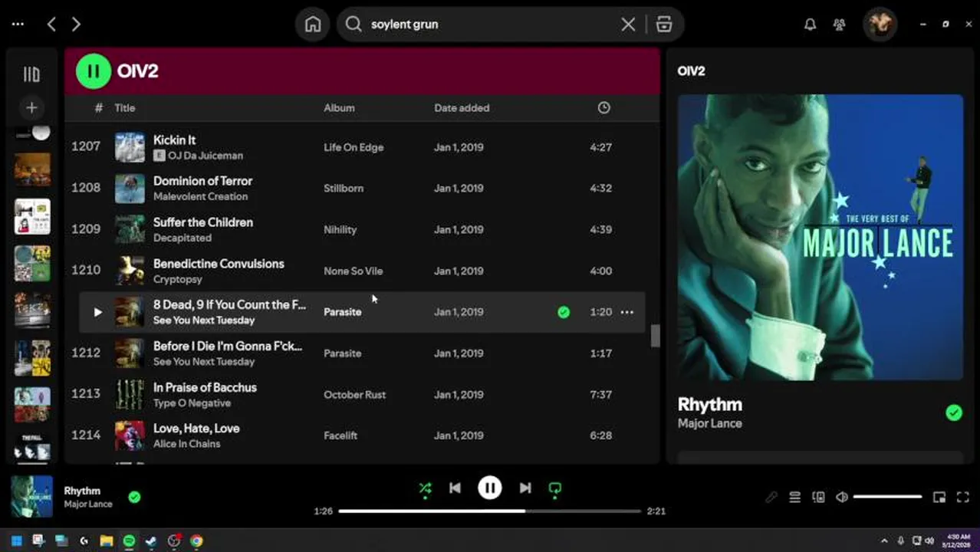
Task: Open Steam from the taskbar
Action: pos(151,541)
